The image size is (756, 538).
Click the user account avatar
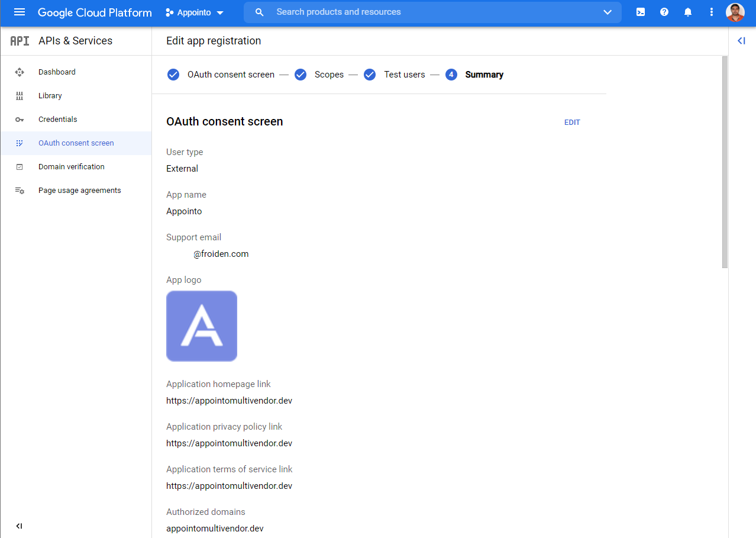(x=735, y=12)
